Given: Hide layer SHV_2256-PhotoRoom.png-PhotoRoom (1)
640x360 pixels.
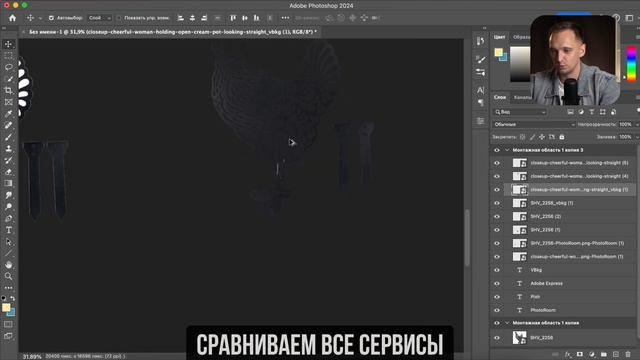Looking at the screenshot, I should pyautogui.click(x=497, y=243).
